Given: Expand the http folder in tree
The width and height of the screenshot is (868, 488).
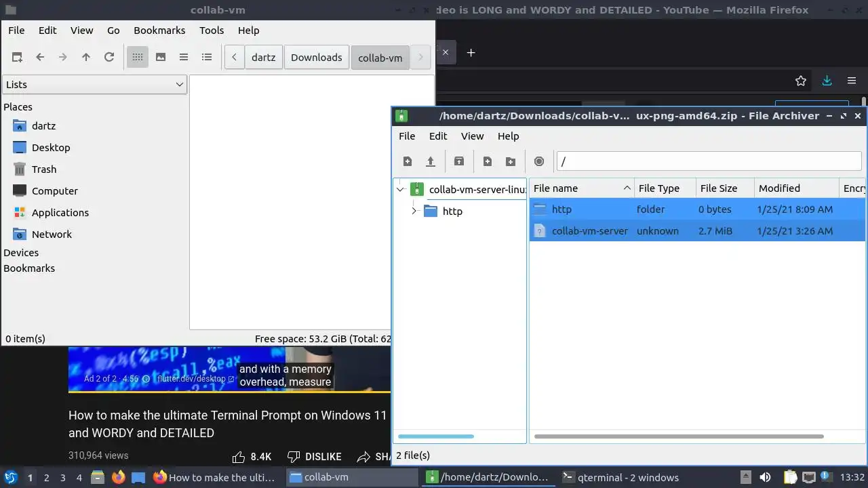Looking at the screenshot, I should click(x=414, y=211).
